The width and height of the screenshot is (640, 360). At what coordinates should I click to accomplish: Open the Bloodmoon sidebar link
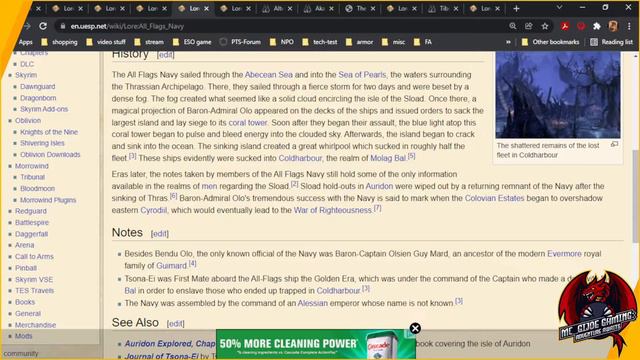point(37,189)
